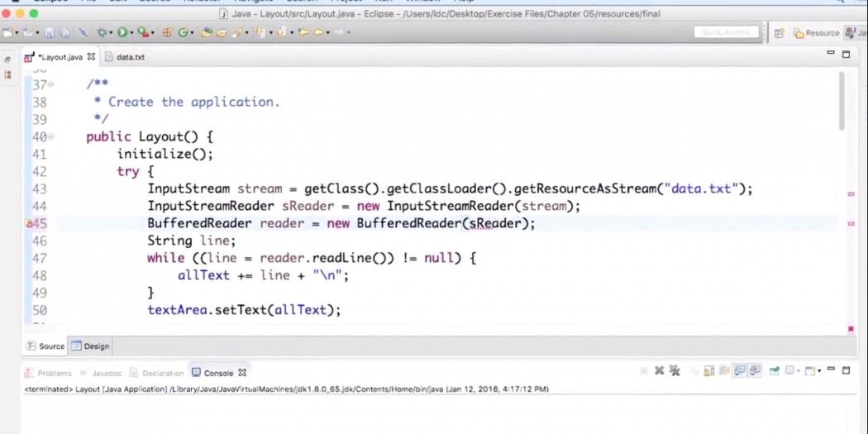Click the Search flashlight icon

(x=237, y=33)
